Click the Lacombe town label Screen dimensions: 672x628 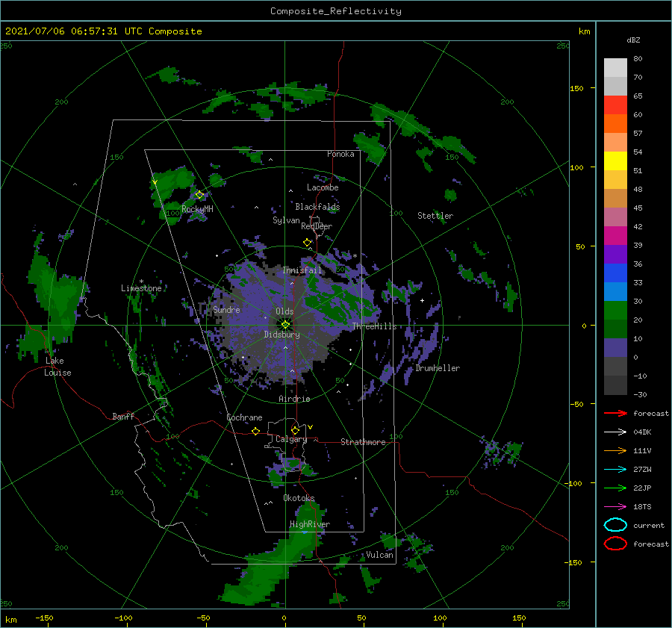pos(323,187)
